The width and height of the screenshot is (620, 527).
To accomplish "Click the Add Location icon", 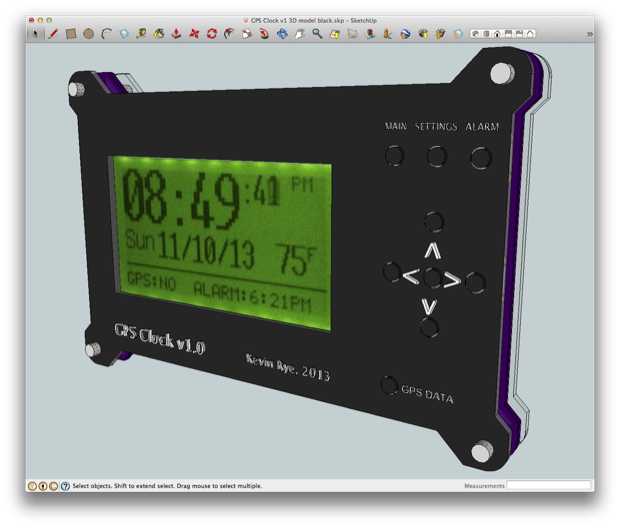I will point(335,34).
